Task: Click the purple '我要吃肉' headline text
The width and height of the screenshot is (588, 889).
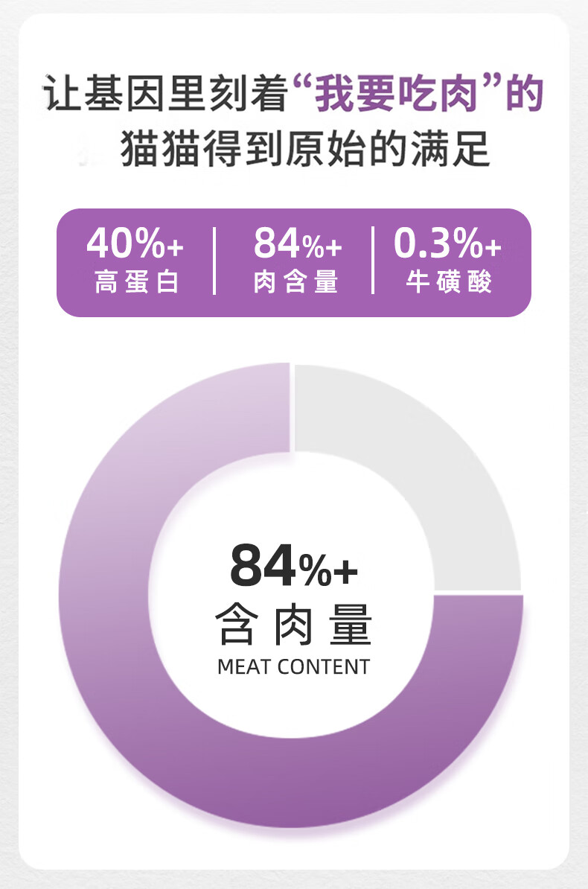Action: 397,94
